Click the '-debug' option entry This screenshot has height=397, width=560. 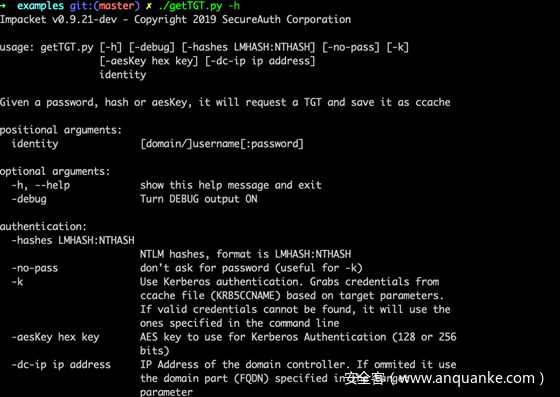click(x=29, y=199)
